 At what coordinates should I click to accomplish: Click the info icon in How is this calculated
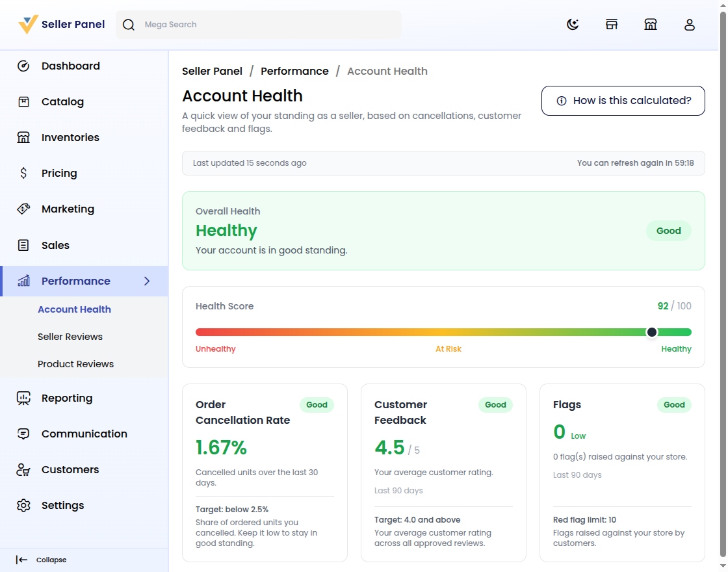[x=562, y=101]
